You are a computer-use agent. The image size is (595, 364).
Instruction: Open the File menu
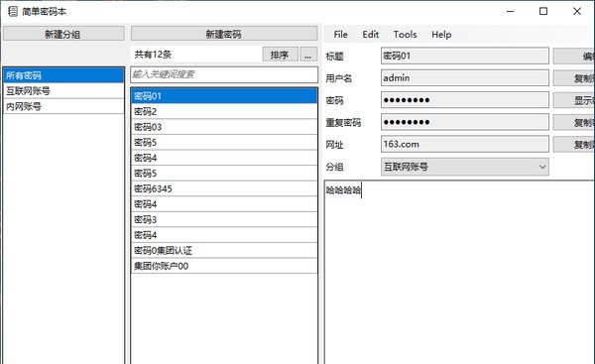(340, 35)
